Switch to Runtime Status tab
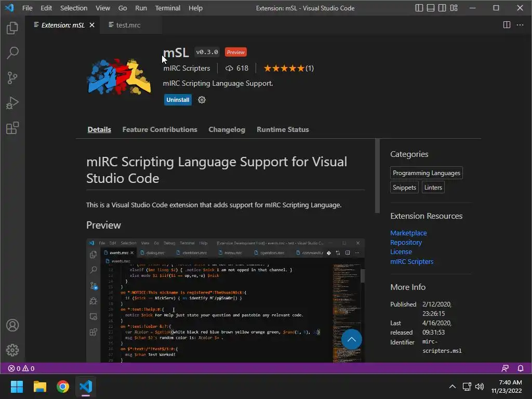This screenshot has width=532, height=399. (283, 129)
